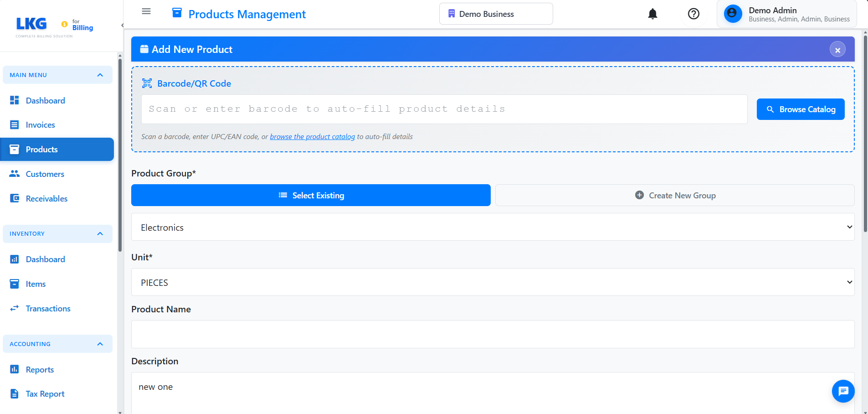Switch to Select Existing group mode
Viewport: 868px width, 414px height.
[311, 195]
